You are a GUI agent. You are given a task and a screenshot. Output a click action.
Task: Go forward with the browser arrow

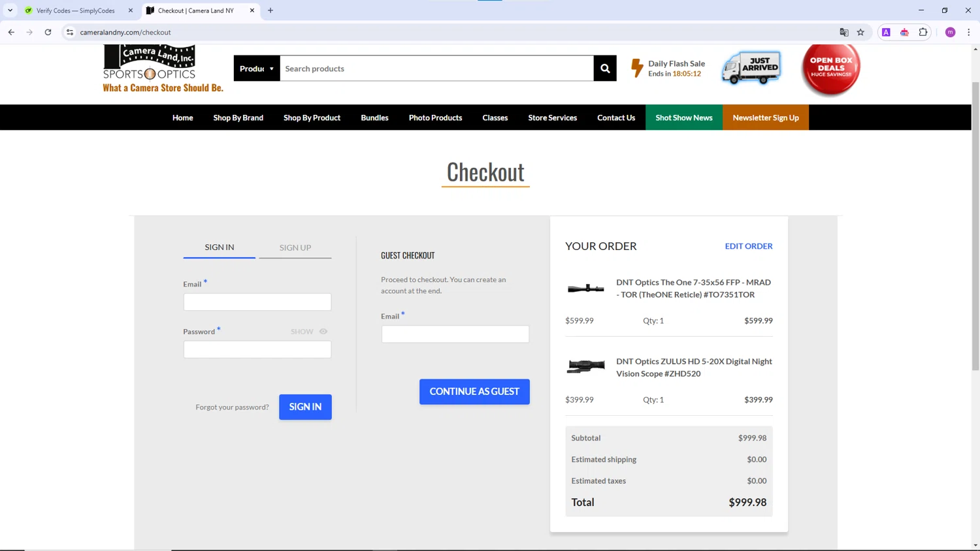click(29, 32)
